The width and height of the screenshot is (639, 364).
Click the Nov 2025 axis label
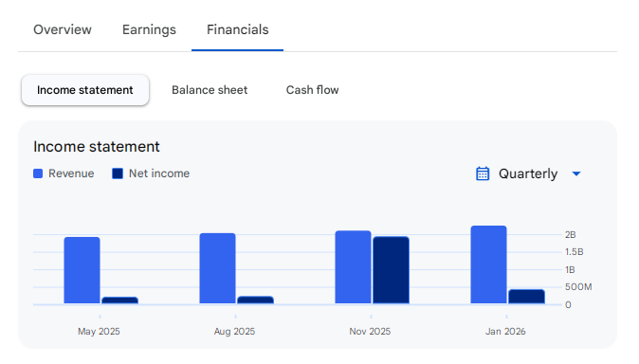(x=370, y=332)
